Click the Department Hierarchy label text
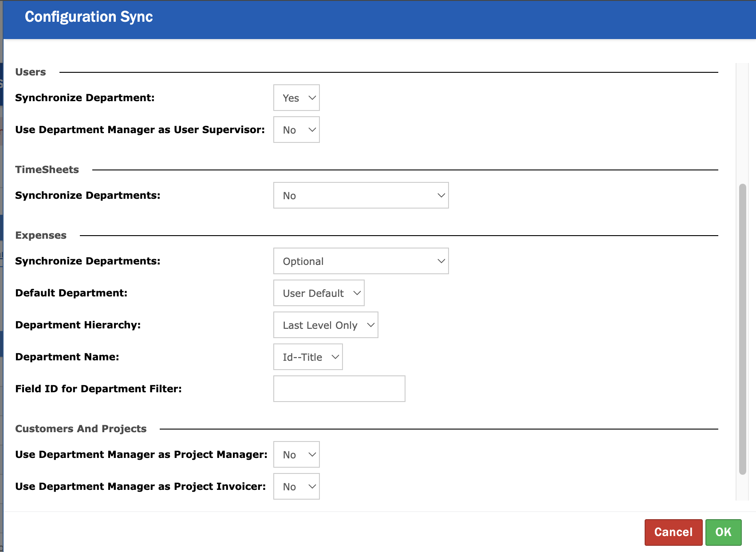756x552 pixels. [x=78, y=325]
